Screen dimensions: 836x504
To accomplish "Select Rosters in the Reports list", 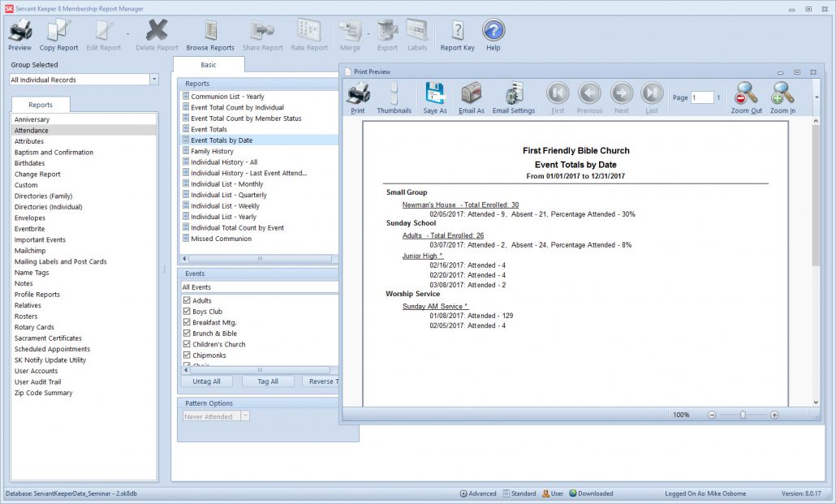I will point(30,316).
